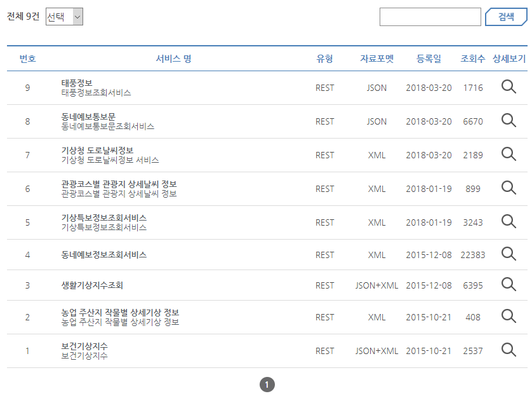This screenshot has height=396, width=532.
Task: Open detail view for 태풍정보 service
Action: click(509, 86)
